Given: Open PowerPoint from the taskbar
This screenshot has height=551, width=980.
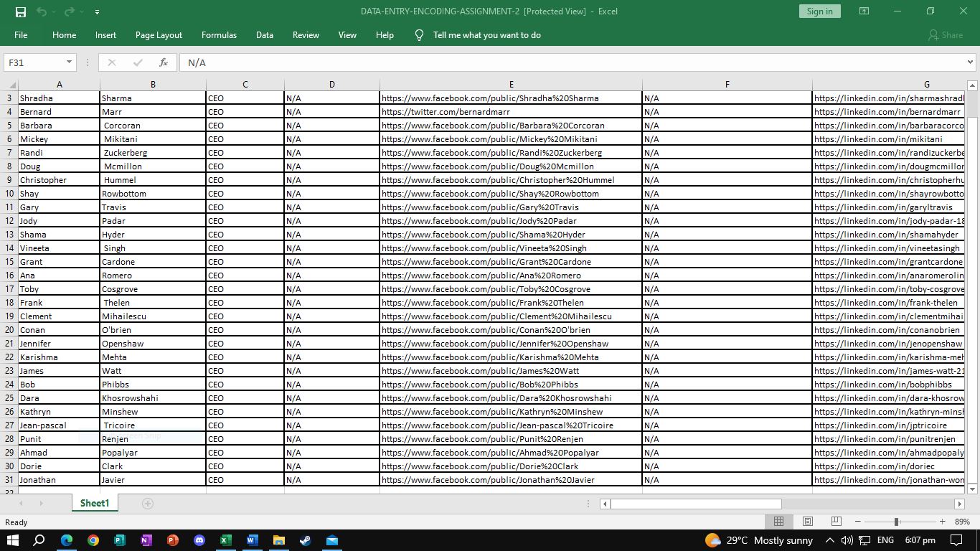Looking at the screenshot, I should (x=173, y=540).
